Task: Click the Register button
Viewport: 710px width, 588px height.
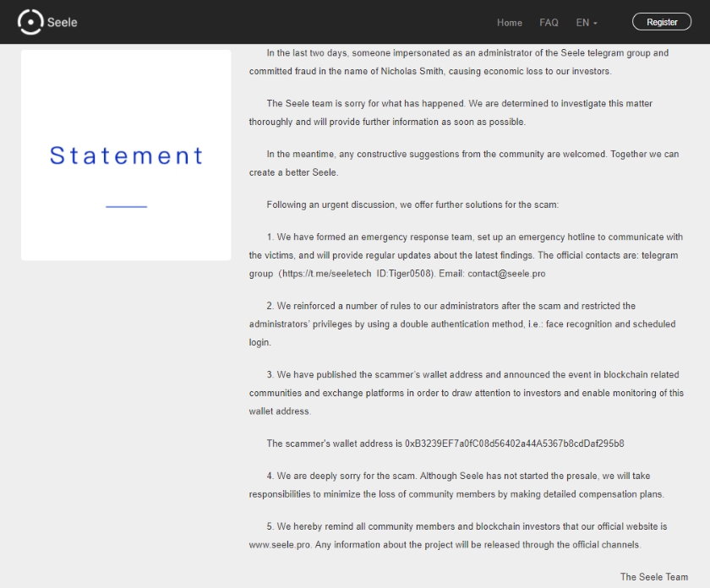Action: (x=662, y=22)
